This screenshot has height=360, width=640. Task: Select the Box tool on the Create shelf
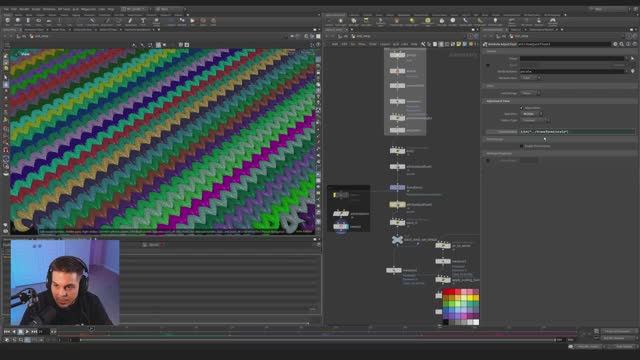(x=8, y=21)
